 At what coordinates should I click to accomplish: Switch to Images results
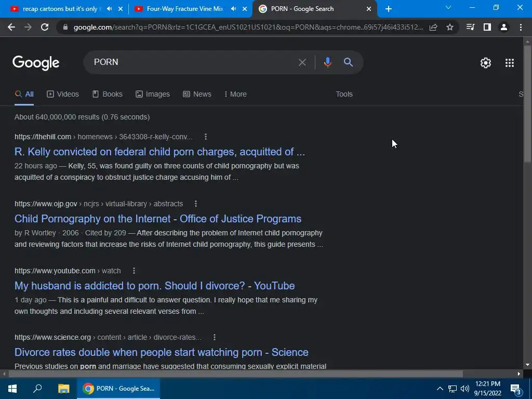click(x=153, y=95)
